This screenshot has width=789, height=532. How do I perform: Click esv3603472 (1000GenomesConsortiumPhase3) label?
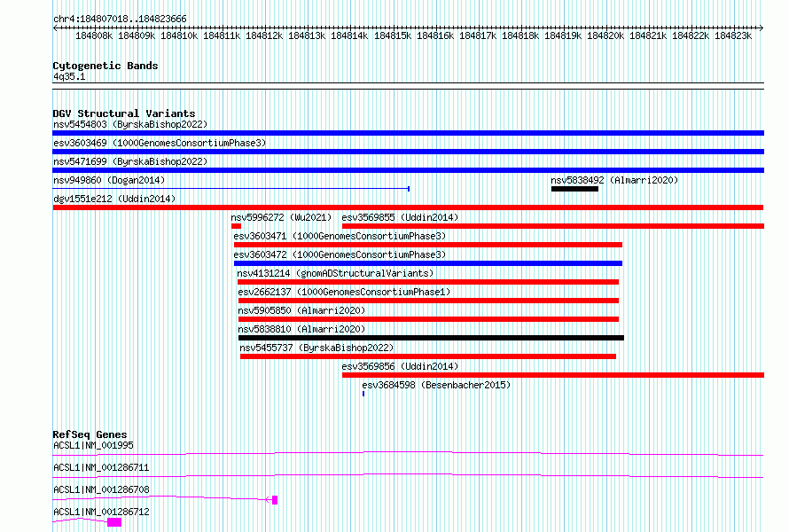340,254
